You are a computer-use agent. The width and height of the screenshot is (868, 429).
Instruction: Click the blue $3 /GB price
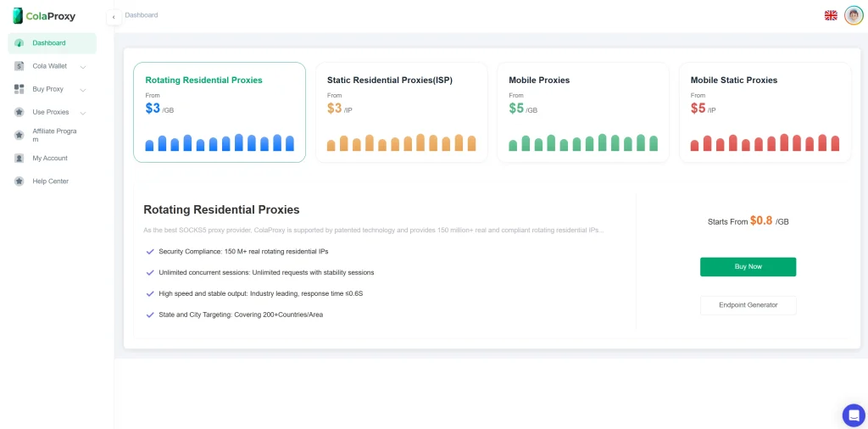(159, 109)
